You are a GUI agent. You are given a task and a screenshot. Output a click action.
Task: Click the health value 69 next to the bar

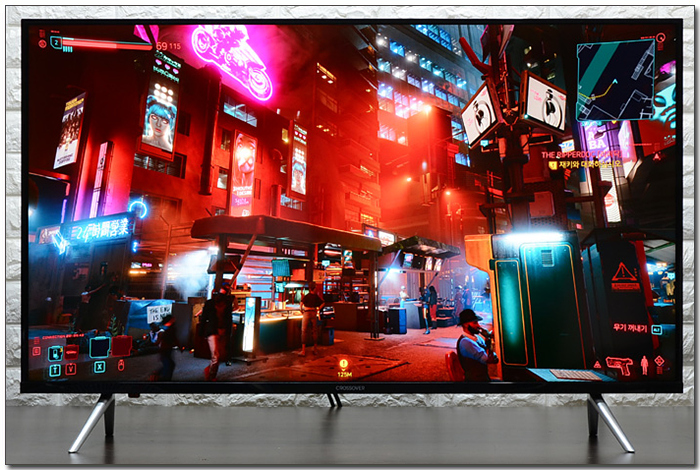162,46
